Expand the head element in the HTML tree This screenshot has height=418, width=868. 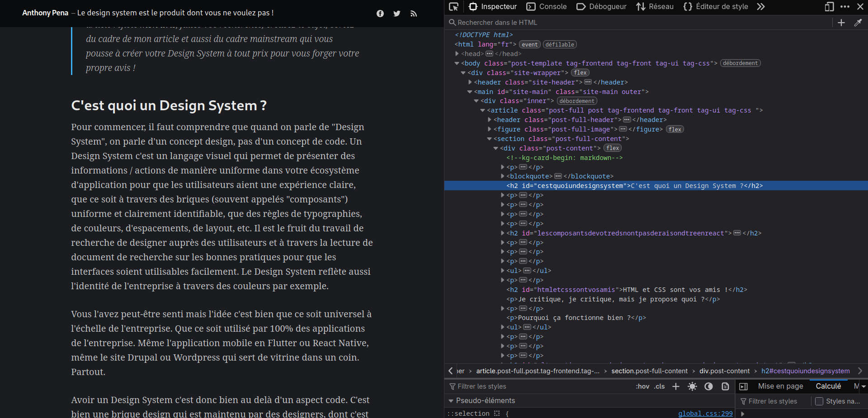tap(457, 54)
